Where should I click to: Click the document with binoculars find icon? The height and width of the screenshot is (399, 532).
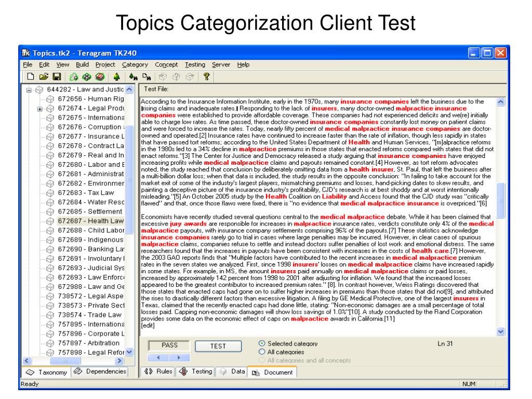[147, 77]
